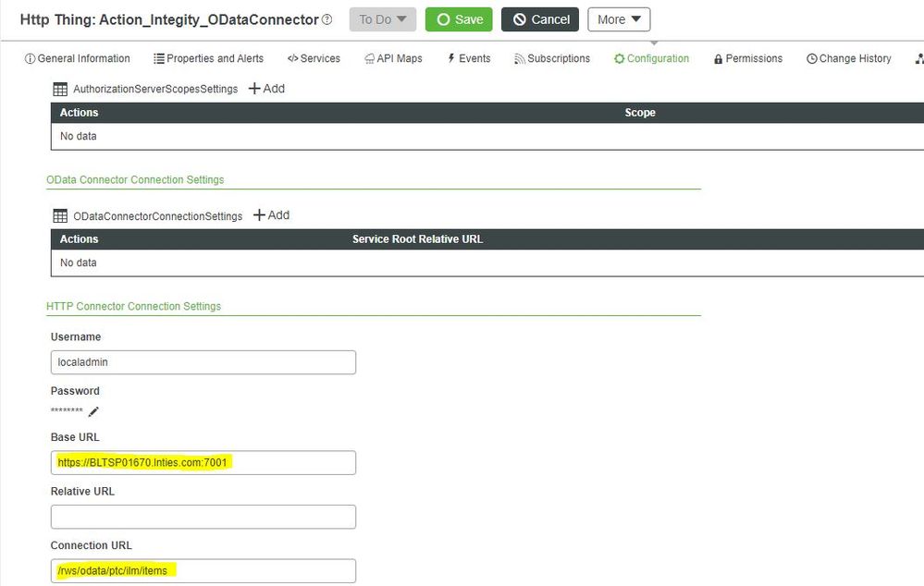Click the AuthorizationServerScopesSettings table icon

point(60,90)
